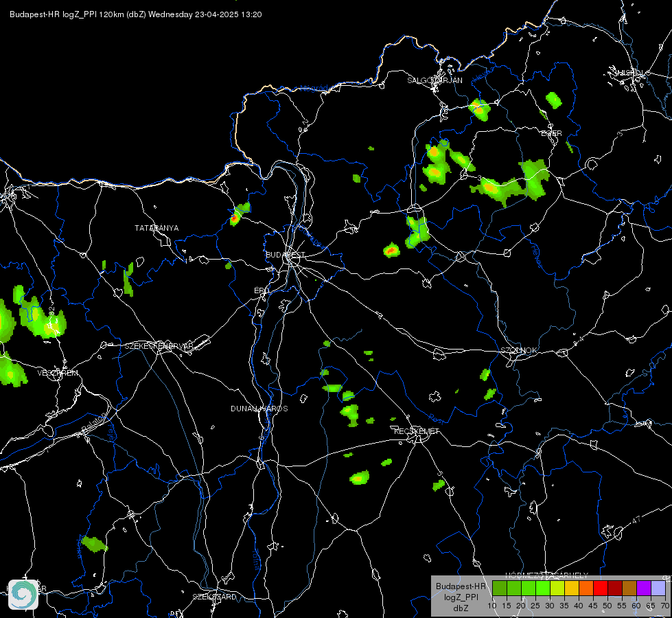Click the TATABANYA city label
672x618 pixels.
[157, 228]
